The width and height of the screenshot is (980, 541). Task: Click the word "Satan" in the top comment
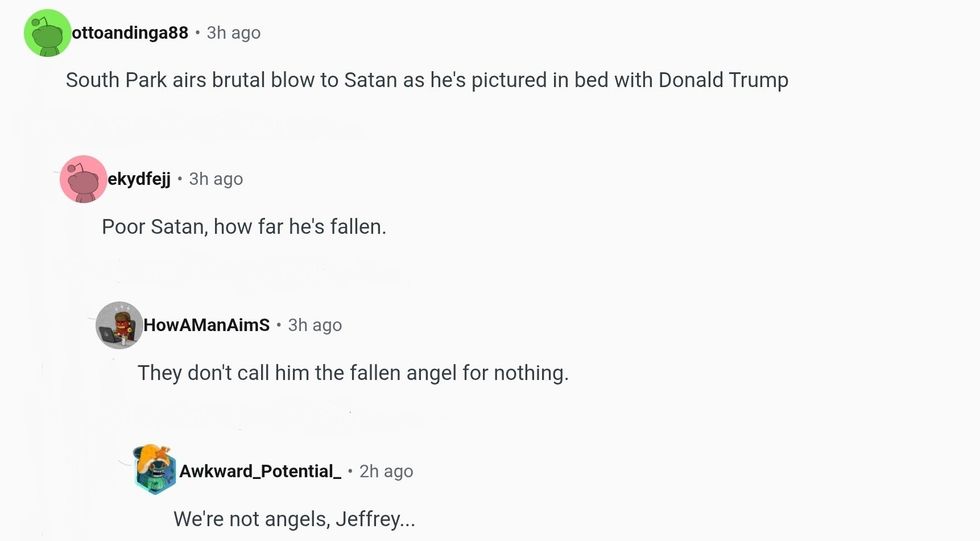(x=370, y=80)
